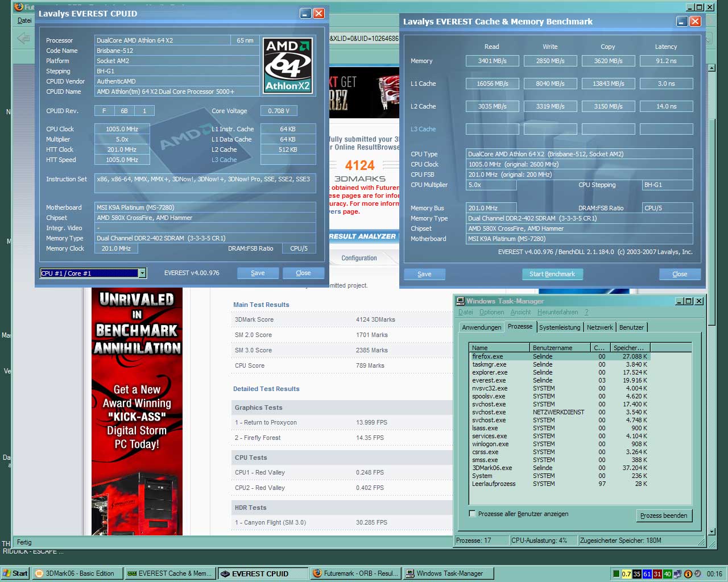The height and width of the screenshot is (582, 728).
Task: Sort processes by the C... CPU column header
Action: point(599,348)
